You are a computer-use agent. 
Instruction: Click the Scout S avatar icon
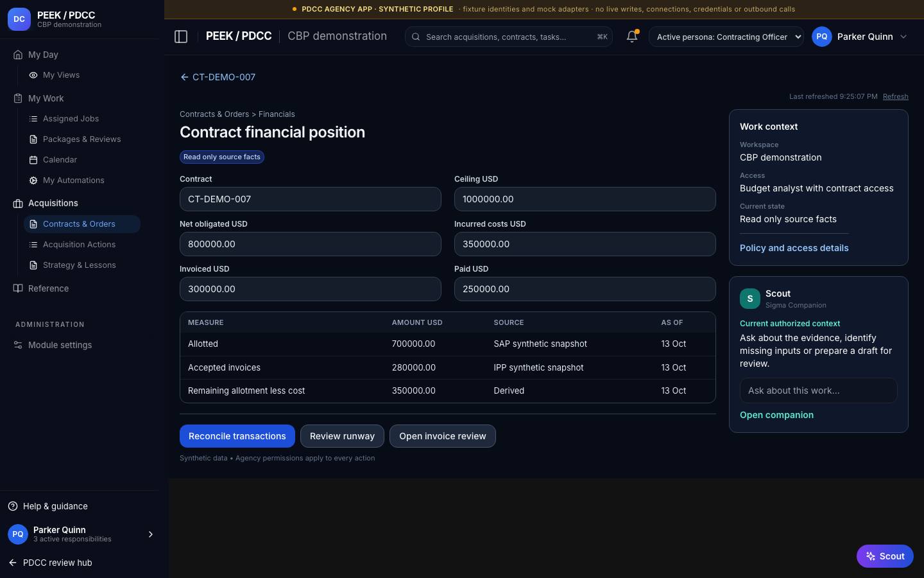pyautogui.click(x=750, y=299)
